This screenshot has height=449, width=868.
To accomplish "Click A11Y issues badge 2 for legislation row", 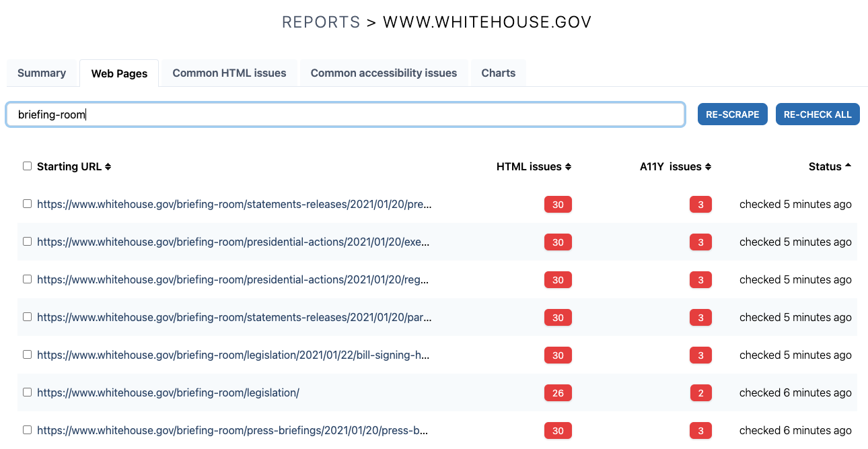I will pos(700,392).
